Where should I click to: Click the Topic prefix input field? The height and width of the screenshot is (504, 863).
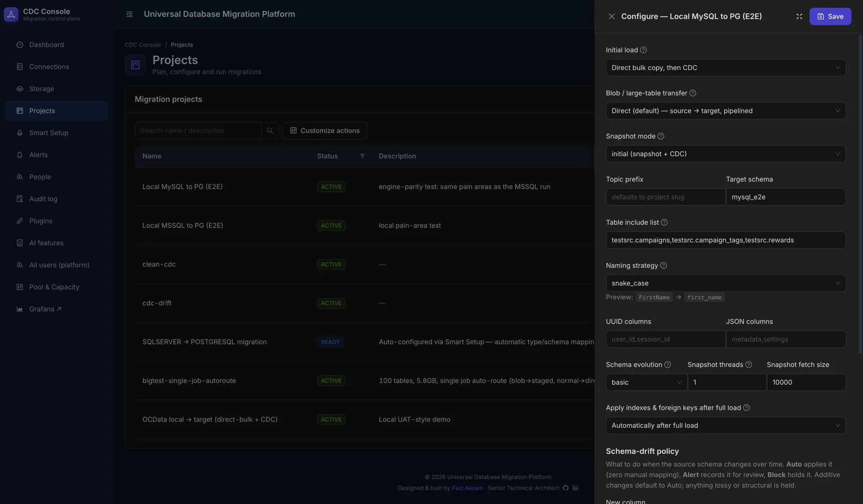coord(665,197)
